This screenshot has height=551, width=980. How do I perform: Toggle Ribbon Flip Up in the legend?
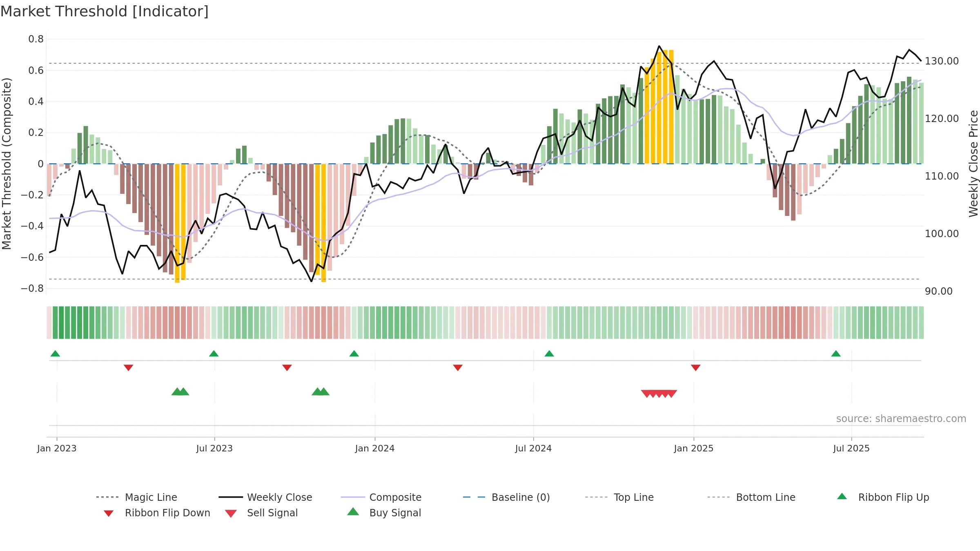[883, 497]
